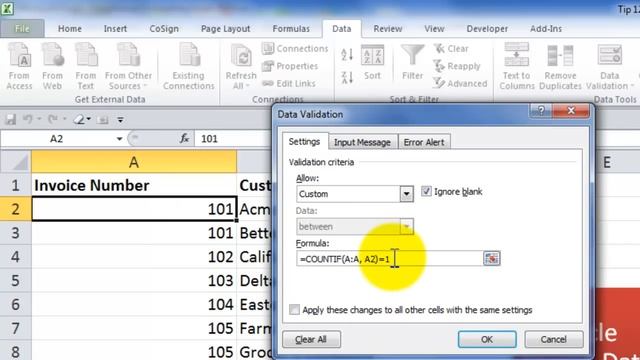Open From Other Sources menu
Screen dimensions: 640x360
(x=128, y=67)
